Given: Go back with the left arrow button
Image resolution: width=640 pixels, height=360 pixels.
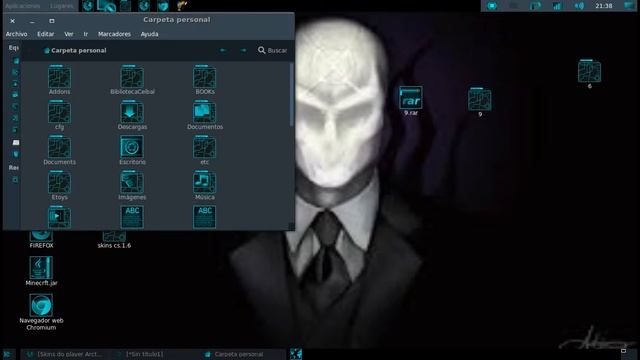Looking at the screenshot, I should point(223,50).
